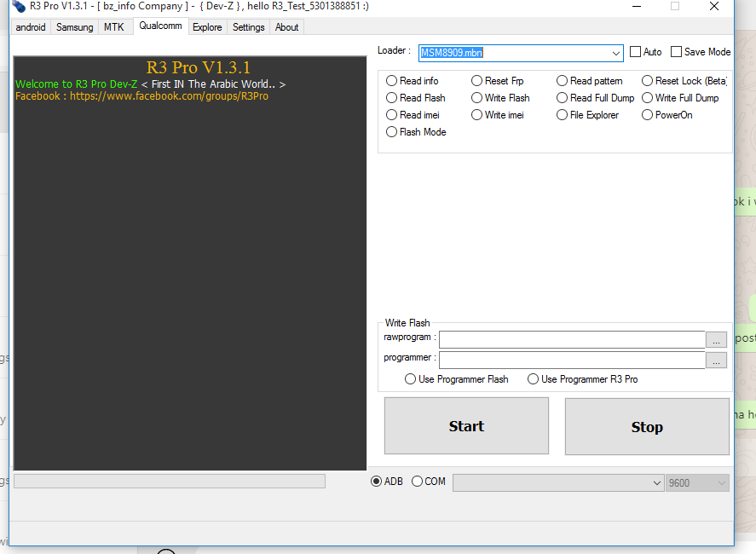Click the Stop button
Viewport: 756px width, 554px height.
(647, 426)
